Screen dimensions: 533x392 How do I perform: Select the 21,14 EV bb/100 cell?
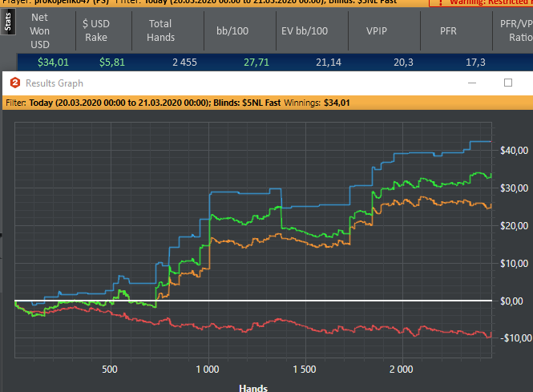pyautogui.click(x=329, y=63)
